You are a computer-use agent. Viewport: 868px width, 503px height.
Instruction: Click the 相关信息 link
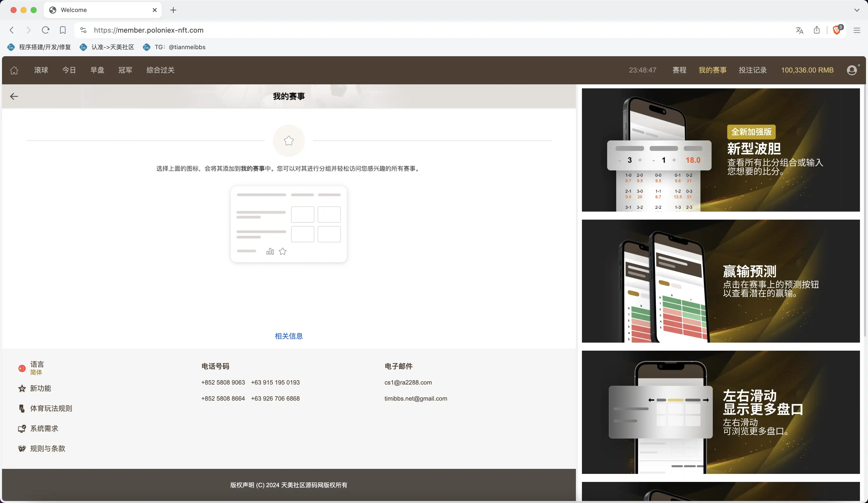[289, 336]
